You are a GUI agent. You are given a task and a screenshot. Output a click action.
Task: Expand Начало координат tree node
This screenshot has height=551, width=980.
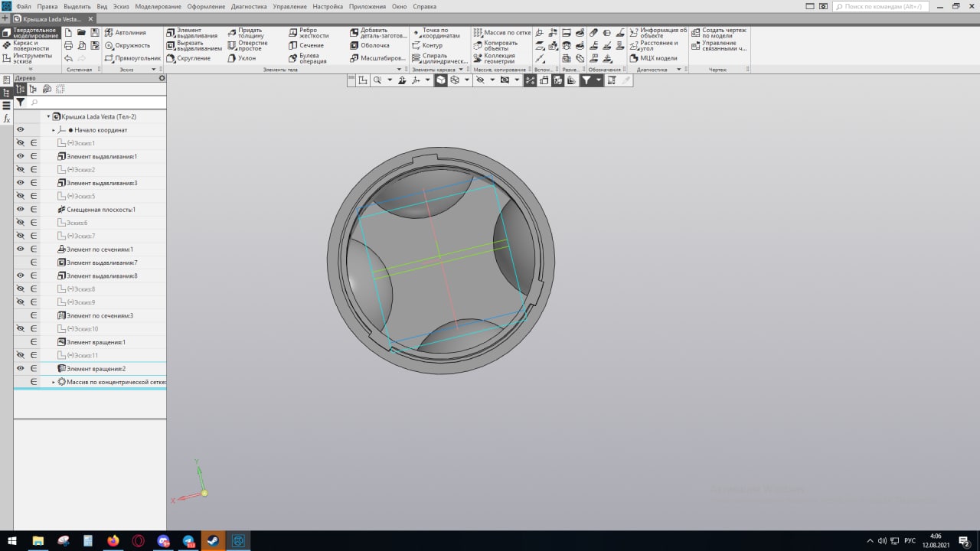click(54, 130)
